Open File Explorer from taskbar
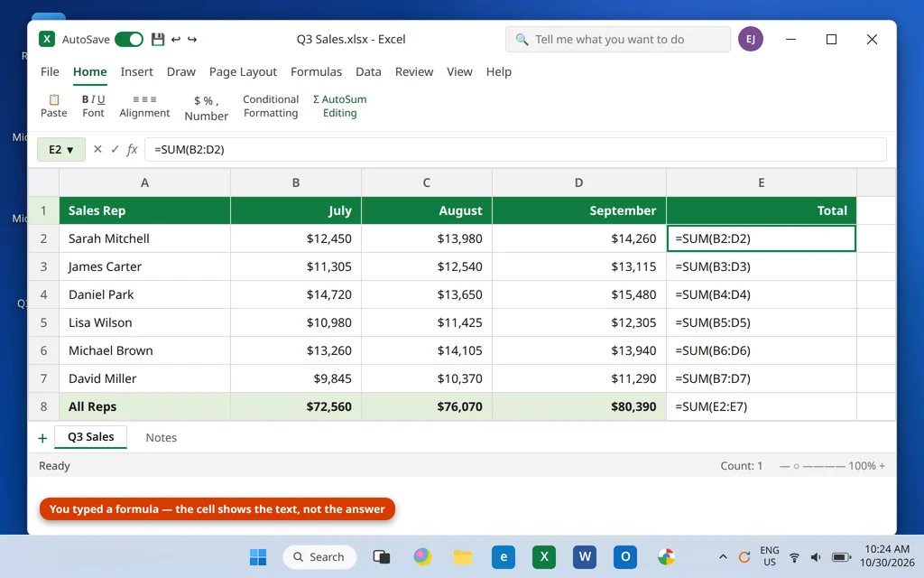The height and width of the screenshot is (578, 924). [463, 556]
